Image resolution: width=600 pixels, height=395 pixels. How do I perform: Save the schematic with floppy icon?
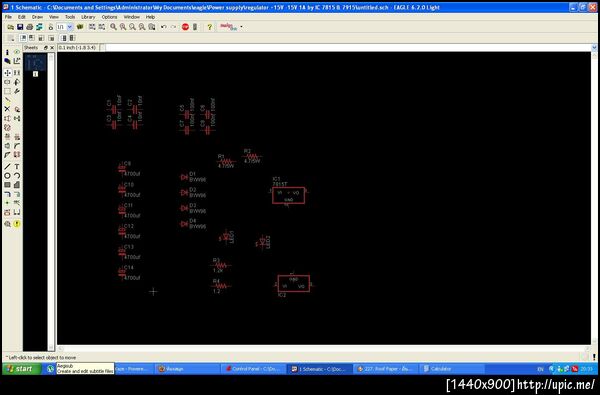pyautogui.click(x=20, y=27)
